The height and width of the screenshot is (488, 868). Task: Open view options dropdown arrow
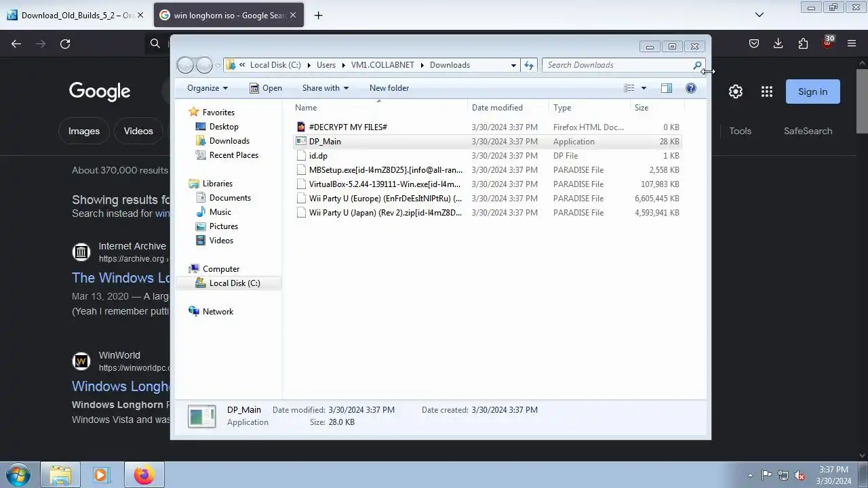644,88
